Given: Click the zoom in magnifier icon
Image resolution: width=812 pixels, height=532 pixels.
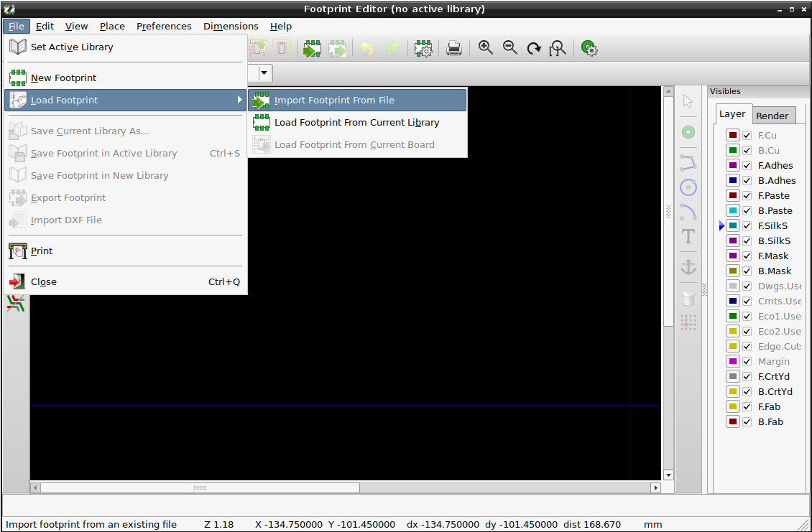Looking at the screenshot, I should point(485,48).
